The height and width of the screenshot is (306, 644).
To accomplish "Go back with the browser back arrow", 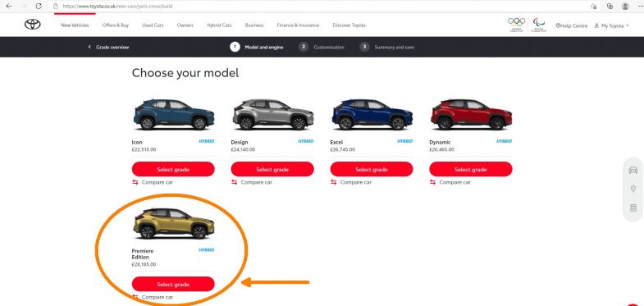I will tap(9, 7).
